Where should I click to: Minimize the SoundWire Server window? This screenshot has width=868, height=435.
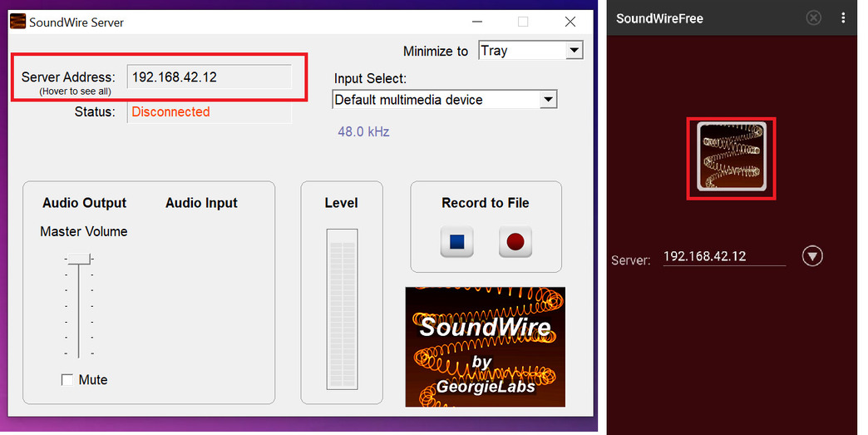(x=477, y=22)
